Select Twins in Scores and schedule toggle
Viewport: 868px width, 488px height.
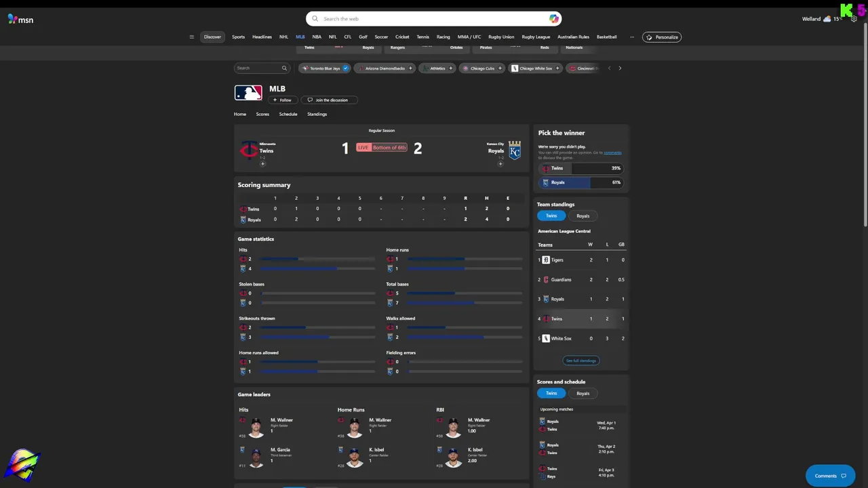[551, 393]
